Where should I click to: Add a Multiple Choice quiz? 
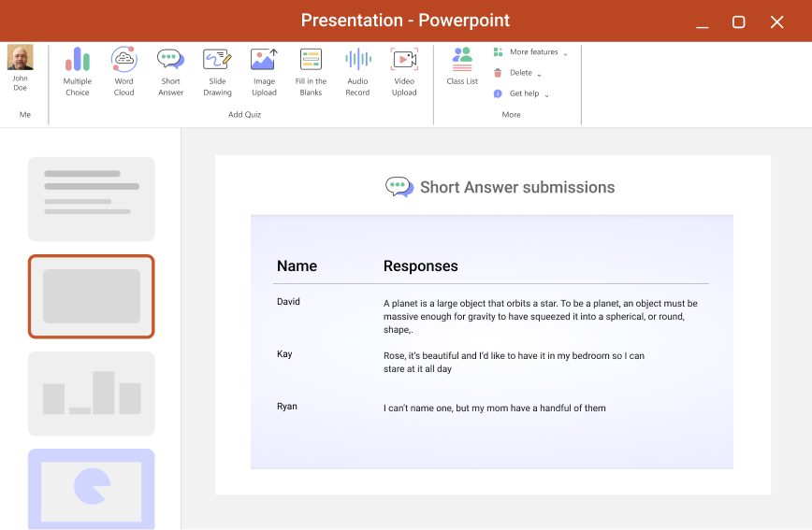(78, 72)
